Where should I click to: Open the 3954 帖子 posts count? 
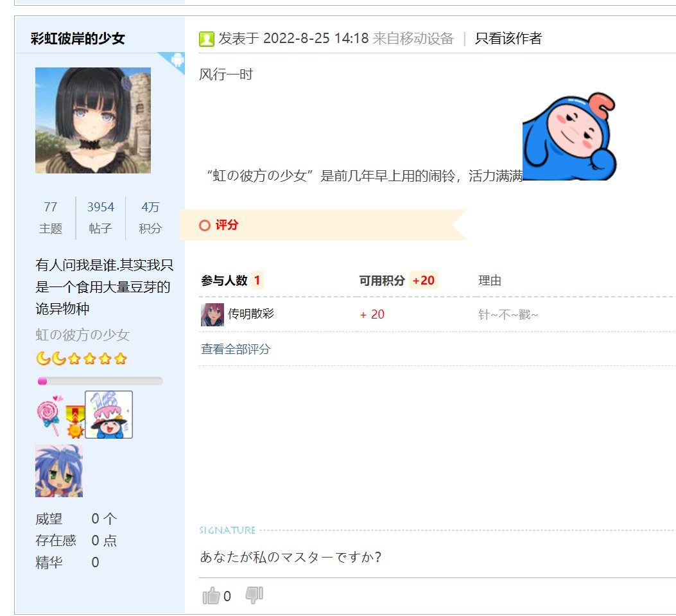click(100, 217)
